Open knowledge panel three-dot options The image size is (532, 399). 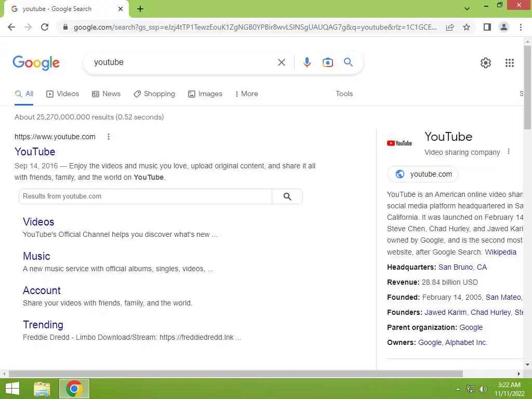508,152
